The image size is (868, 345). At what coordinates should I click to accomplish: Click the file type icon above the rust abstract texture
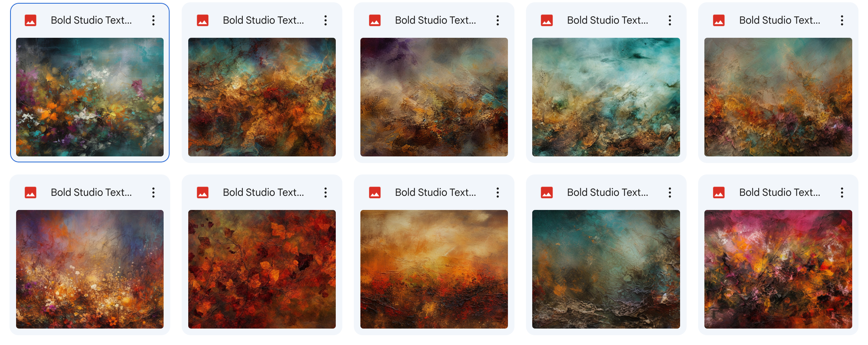click(202, 20)
